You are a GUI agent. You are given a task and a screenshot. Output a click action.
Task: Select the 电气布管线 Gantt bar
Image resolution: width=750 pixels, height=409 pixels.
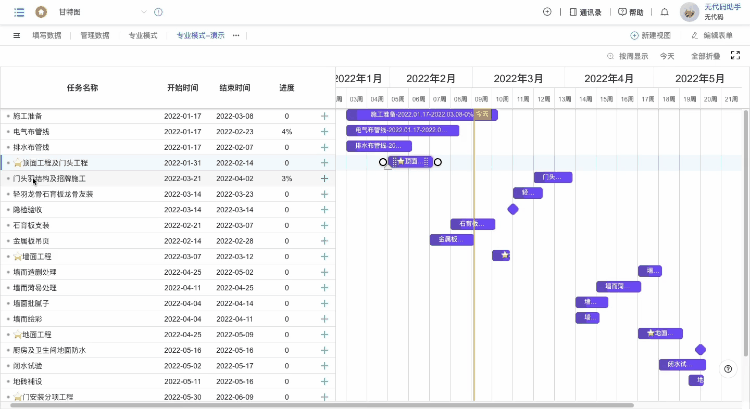[403, 130]
